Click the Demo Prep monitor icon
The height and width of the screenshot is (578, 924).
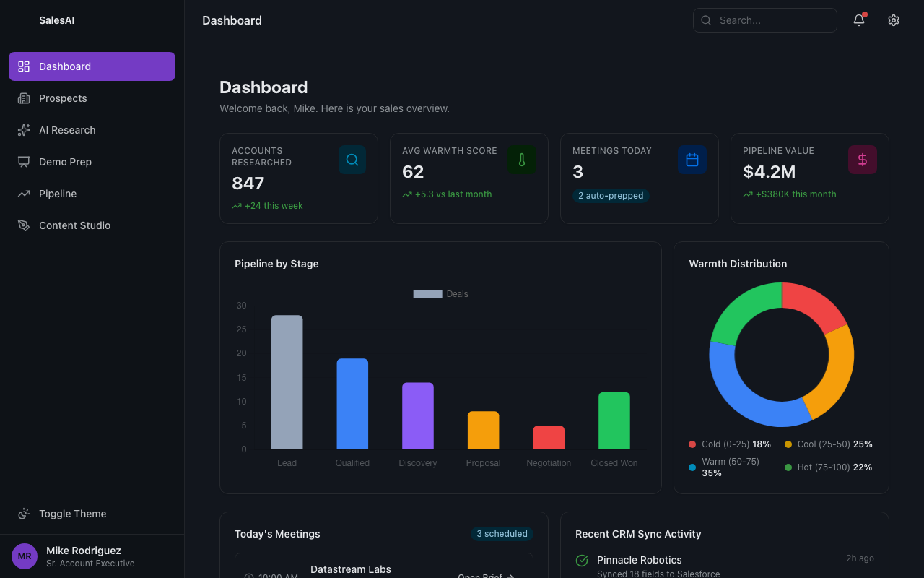pos(24,162)
